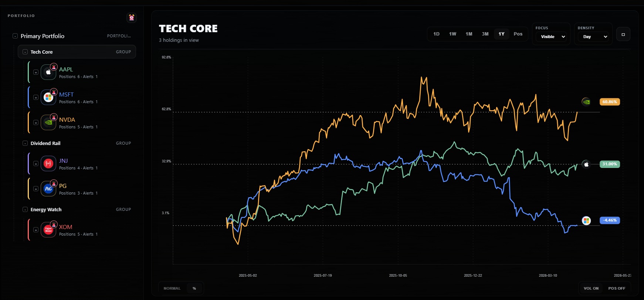The height and width of the screenshot is (300, 644).
Task: Select Dividend Rail group label
Action: (x=45, y=143)
